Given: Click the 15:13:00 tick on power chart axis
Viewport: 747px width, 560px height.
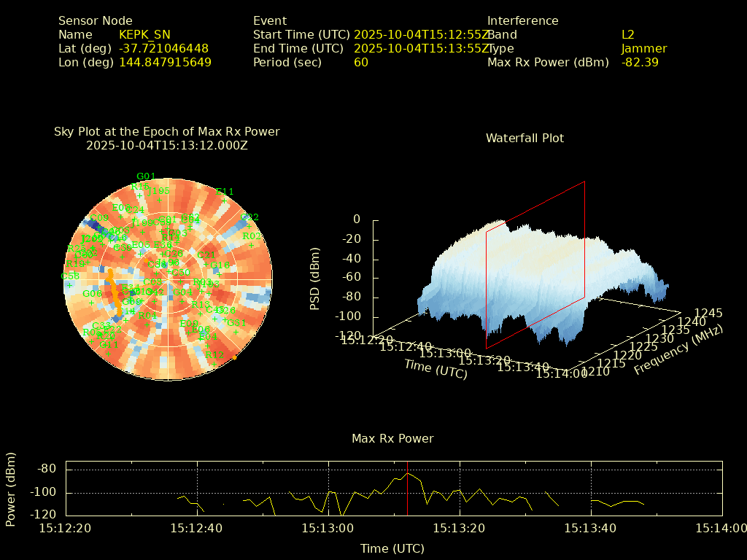Looking at the screenshot, I should tap(328, 528).
